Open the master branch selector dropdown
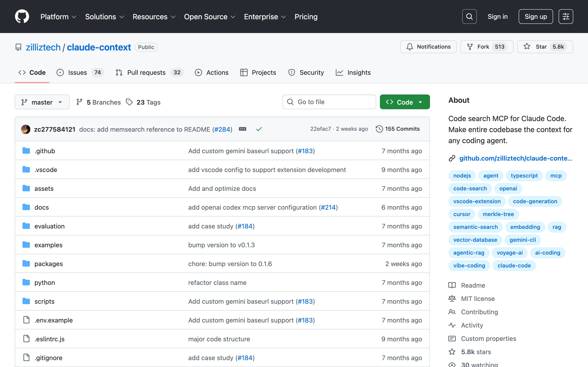Viewport: 588px width, 367px height. (42, 102)
